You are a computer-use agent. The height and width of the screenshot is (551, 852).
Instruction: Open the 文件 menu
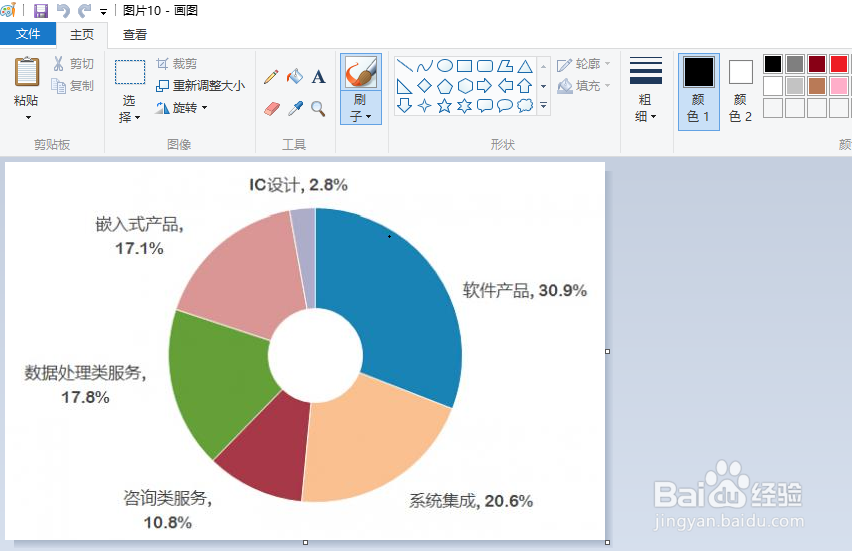tap(28, 34)
